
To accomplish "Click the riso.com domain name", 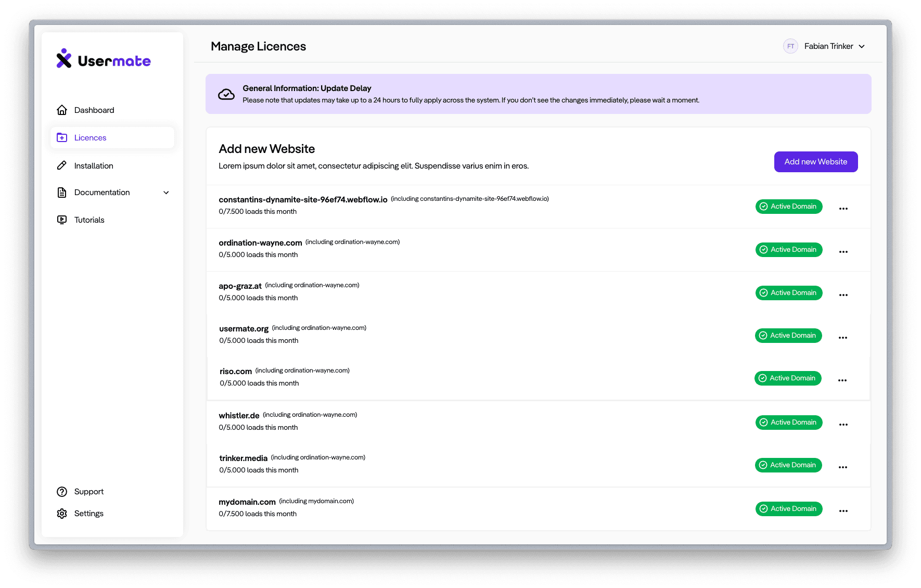I will tap(236, 372).
